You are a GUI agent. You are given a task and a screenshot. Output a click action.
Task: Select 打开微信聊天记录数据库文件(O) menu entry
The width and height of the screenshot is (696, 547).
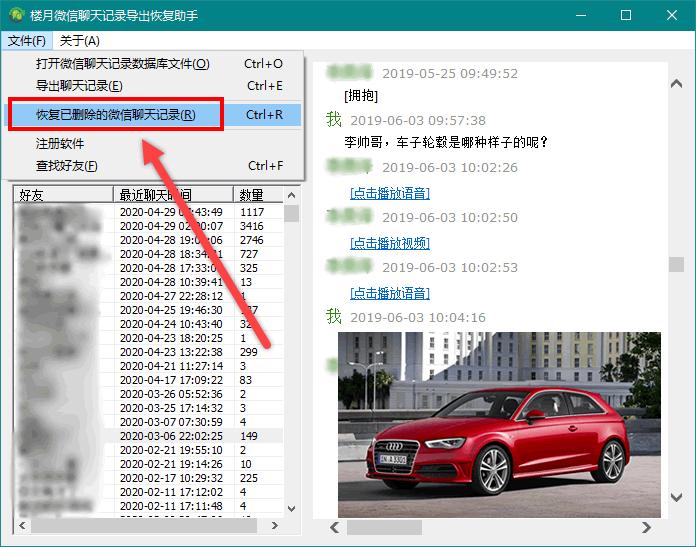coord(122,64)
